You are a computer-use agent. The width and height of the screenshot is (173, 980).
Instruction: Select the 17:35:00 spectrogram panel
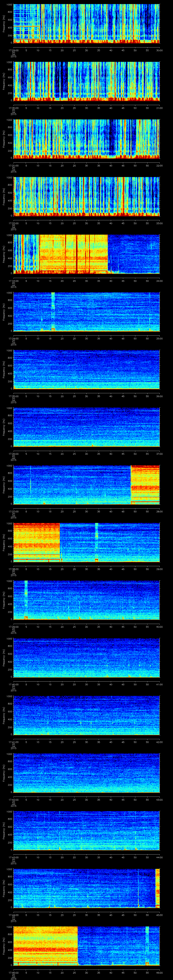point(87,369)
